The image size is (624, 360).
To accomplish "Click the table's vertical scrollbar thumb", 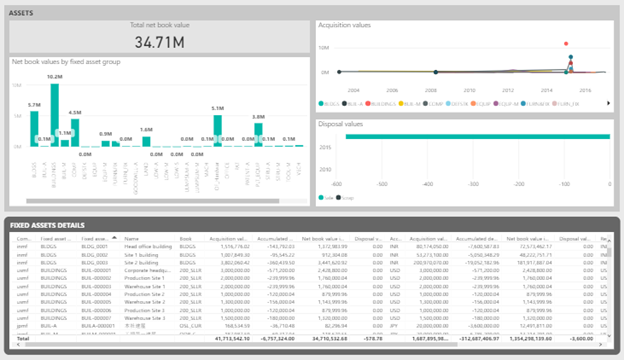I will coord(608,251).
